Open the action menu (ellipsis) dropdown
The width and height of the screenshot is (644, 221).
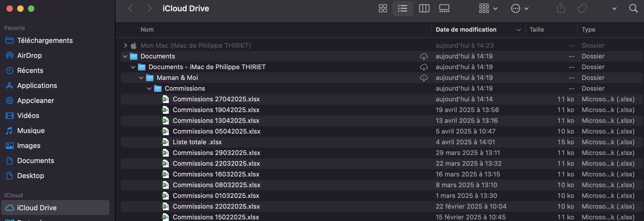click(519, 9)
